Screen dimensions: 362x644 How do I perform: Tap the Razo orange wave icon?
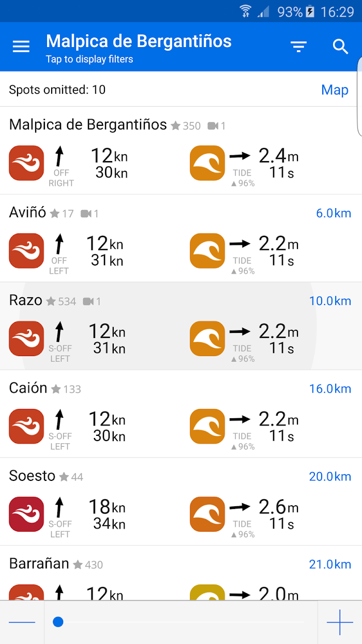click(207, 339)
